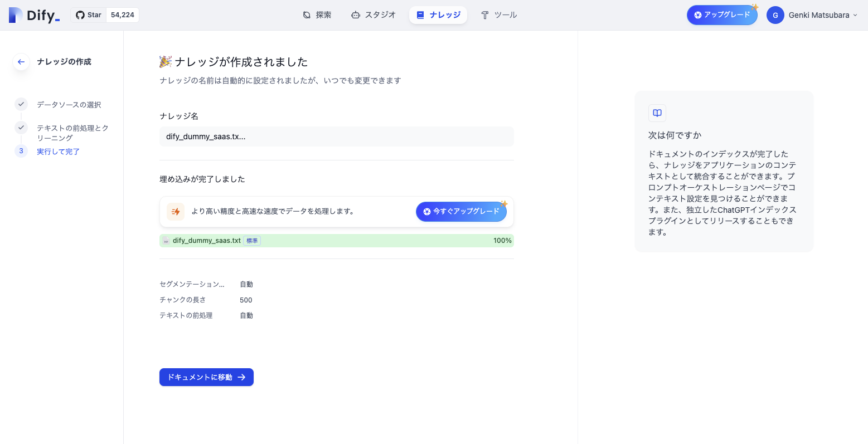Click the Dify logo
Image resolution: width=868 pixels, height=444 pixels.
tap(34, 15)
